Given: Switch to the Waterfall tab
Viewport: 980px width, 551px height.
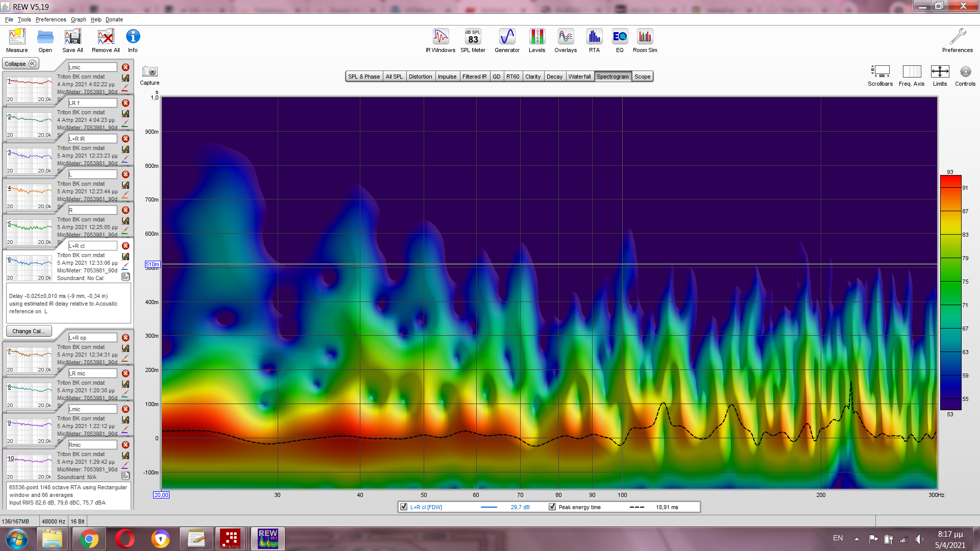Looking at the screenshot, I should [579, 77].
